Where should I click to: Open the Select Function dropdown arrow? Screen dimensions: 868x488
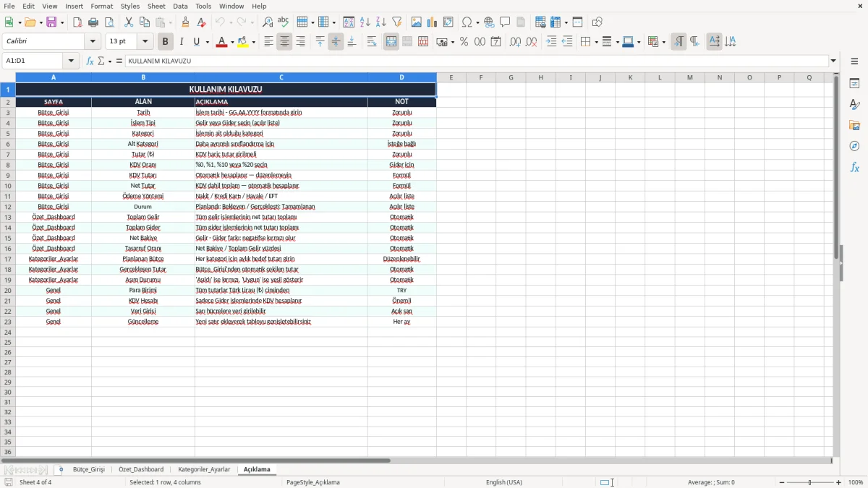tap(109, 61)
